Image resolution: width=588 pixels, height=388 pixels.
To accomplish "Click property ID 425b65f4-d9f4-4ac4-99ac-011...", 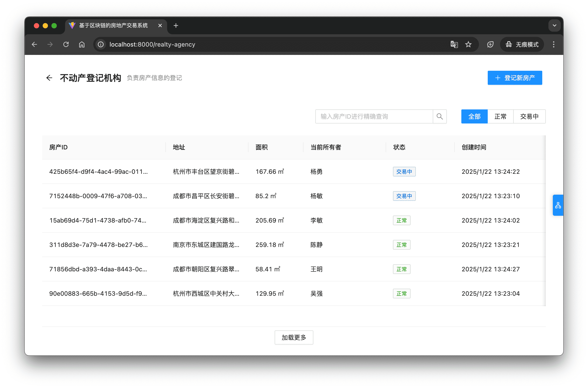I will (99, 172).
